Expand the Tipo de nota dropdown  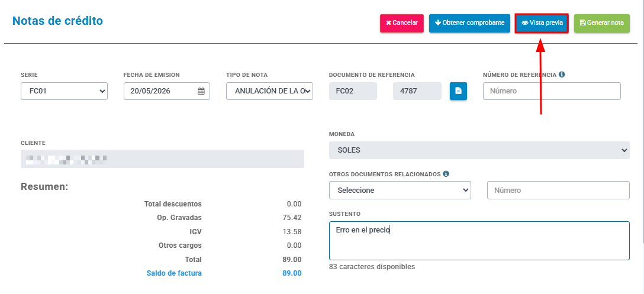[x=269, y=91]
